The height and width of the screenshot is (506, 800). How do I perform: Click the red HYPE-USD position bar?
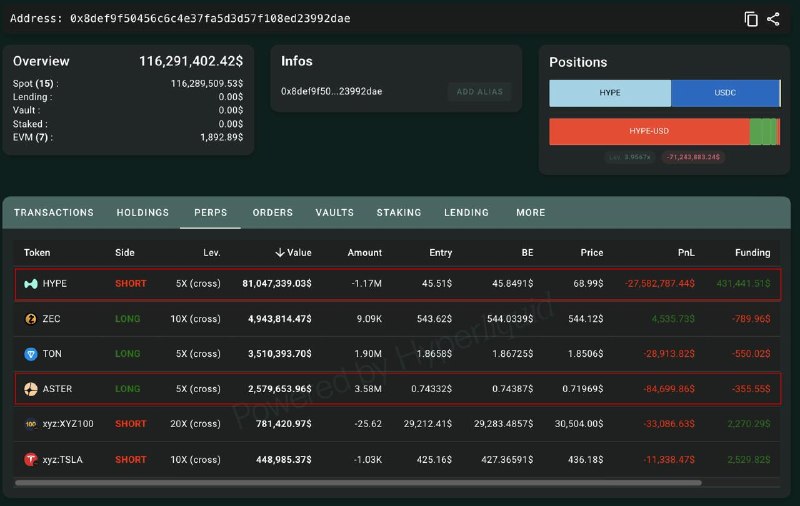pos(649,131)
